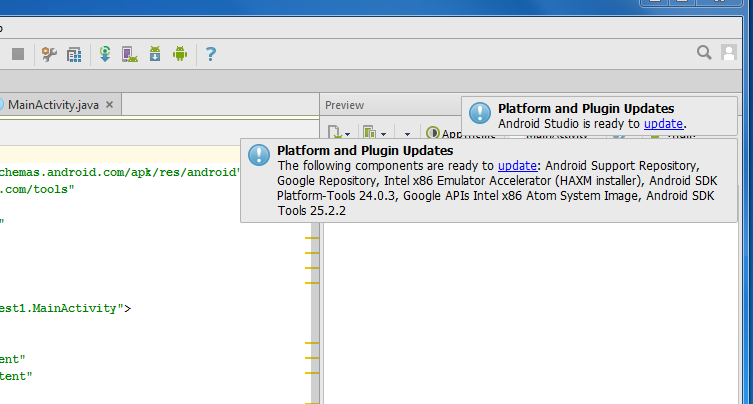The width and height of the screenshot is (753, 404).
Task: Open Android Device Monitor
Action: click(180, 54)
